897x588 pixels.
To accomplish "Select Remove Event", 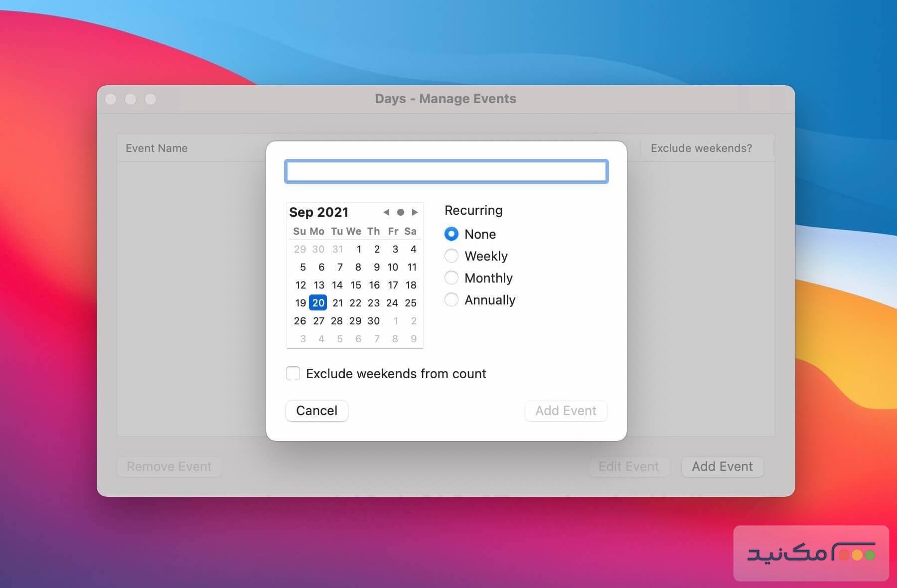I will point(169,466).
